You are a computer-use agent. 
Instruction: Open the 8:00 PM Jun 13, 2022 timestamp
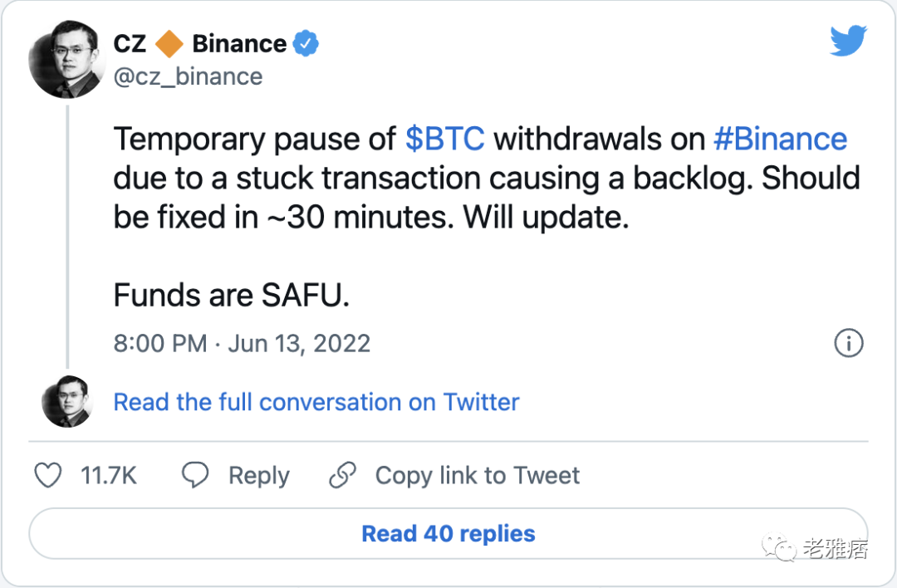pos(242,343)
